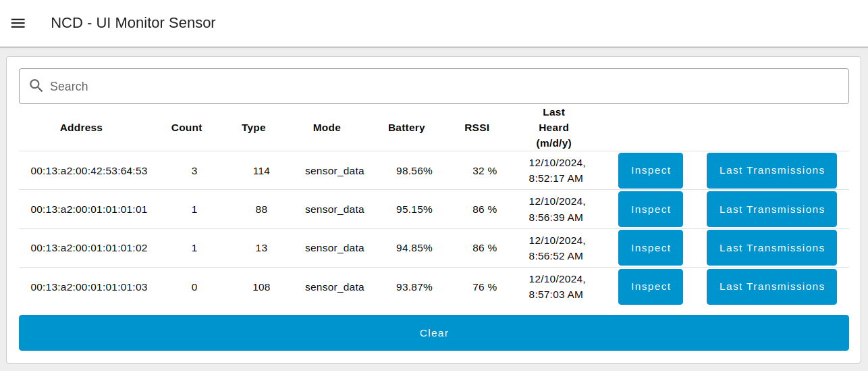Screen dimensions: 868x371
Task: Click battery value 94.85%
Action: click(x=414, y=248)
